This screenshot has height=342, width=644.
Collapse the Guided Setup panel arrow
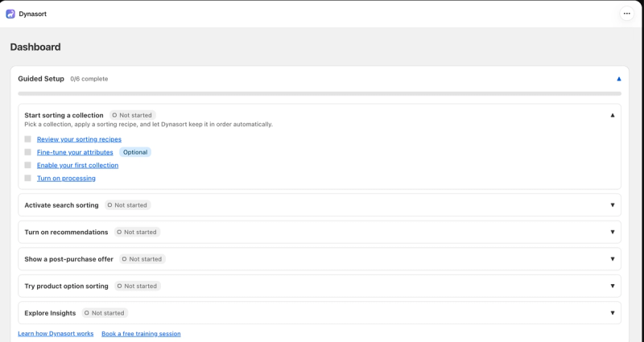point(619,79)
